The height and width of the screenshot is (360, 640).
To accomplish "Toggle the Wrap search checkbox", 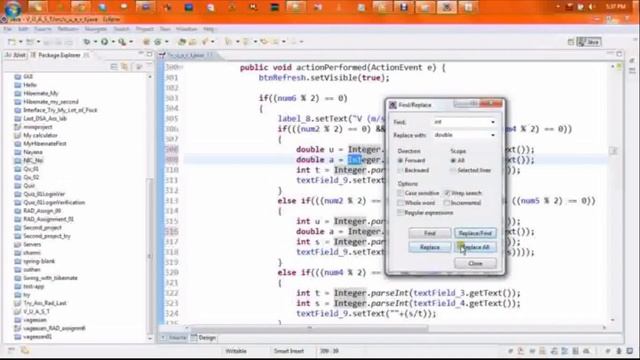I will click(x=447, y=193).
